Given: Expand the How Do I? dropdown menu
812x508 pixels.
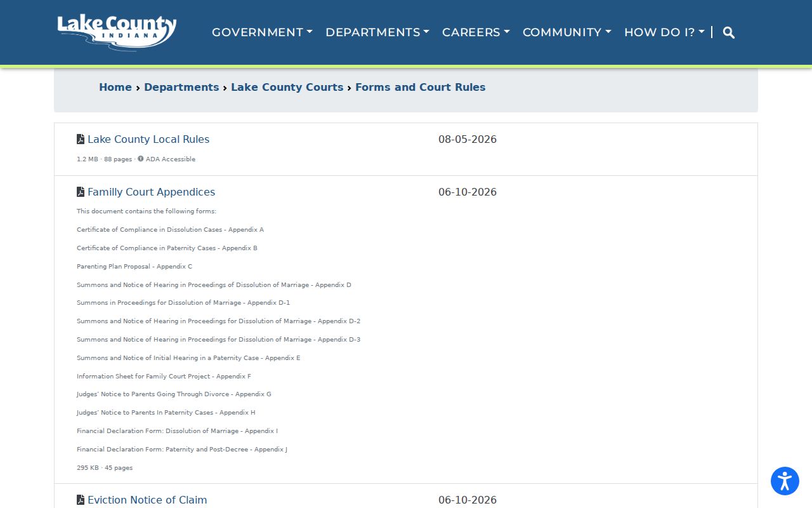Looking at the screenshot, I should (x=664, y=32).
